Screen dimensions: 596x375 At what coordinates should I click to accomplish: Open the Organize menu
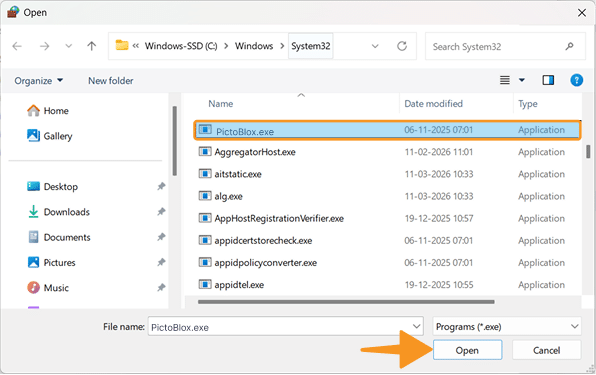(x=38, y=81)
